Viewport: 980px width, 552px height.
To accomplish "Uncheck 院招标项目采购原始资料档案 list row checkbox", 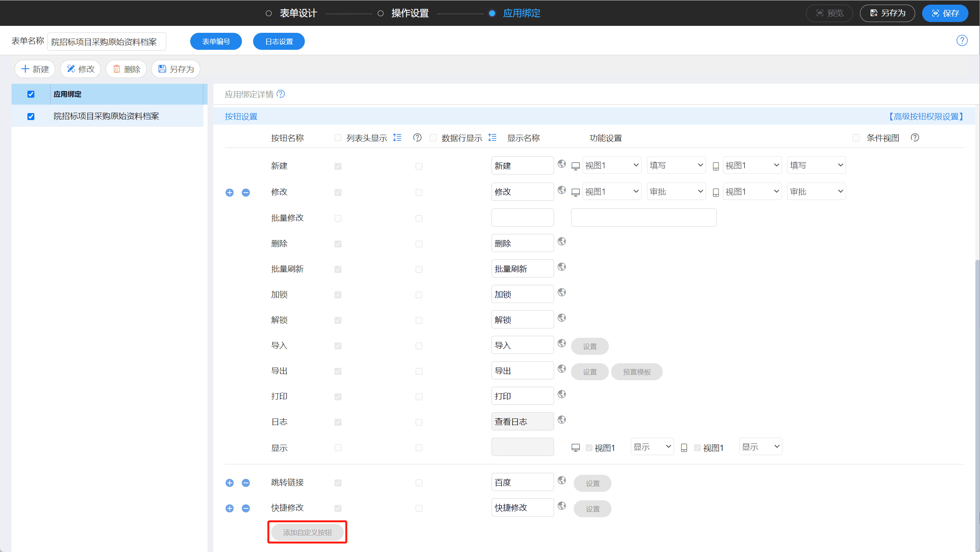I will (x=31, y=117).
